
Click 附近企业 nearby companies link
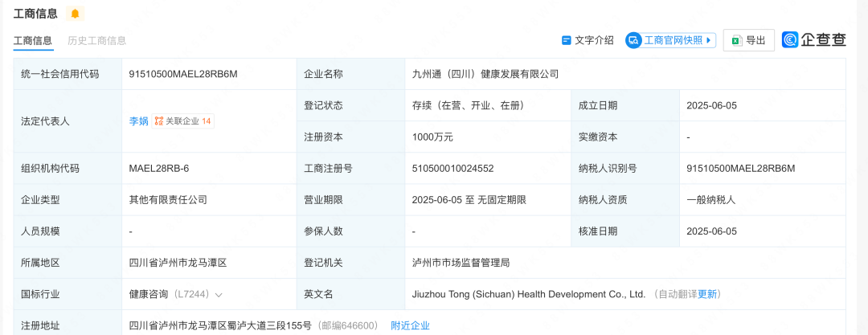pos(410,325)
